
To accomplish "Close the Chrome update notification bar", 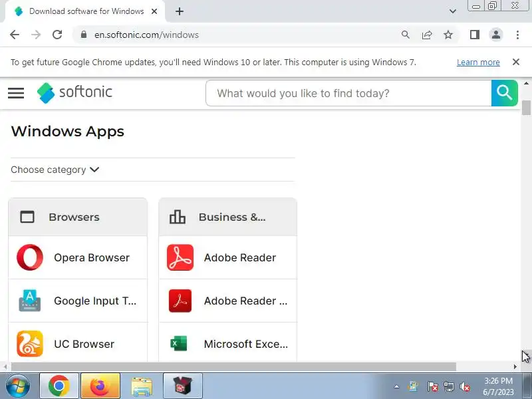I will [516, 62].
